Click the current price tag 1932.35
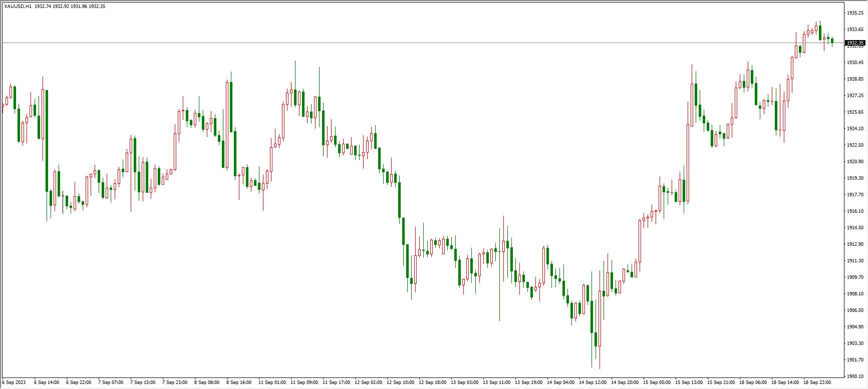 pyautogui.click(x=855, y=43)
